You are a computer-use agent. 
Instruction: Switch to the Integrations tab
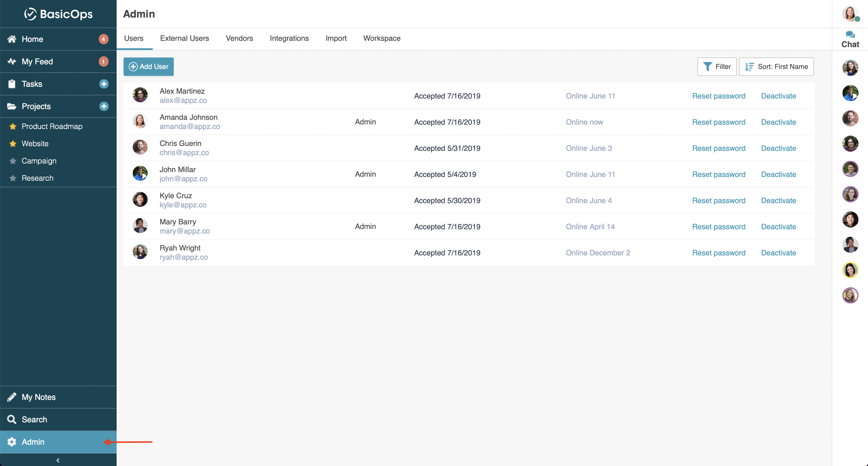289,38
